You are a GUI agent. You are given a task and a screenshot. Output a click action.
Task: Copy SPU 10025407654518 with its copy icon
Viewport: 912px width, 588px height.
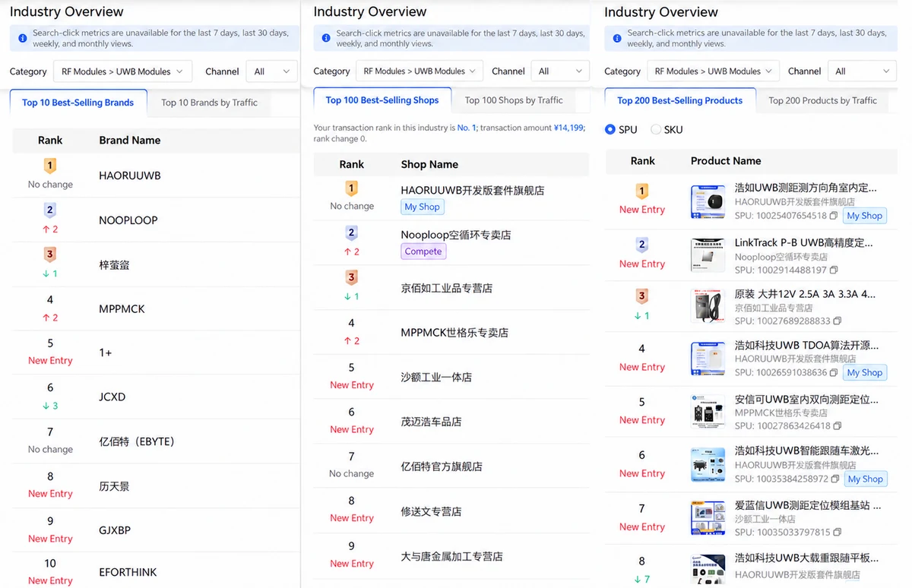(x=834, y=216)
